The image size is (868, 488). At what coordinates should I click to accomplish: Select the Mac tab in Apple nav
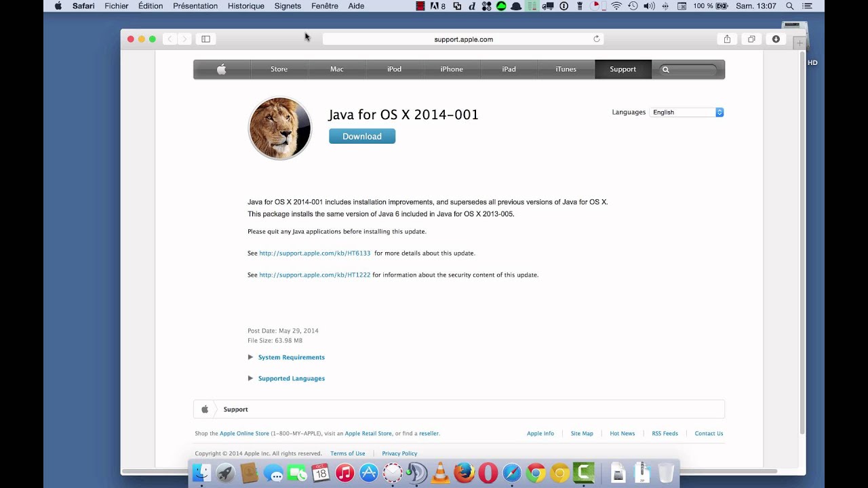[x=337, y=69]
